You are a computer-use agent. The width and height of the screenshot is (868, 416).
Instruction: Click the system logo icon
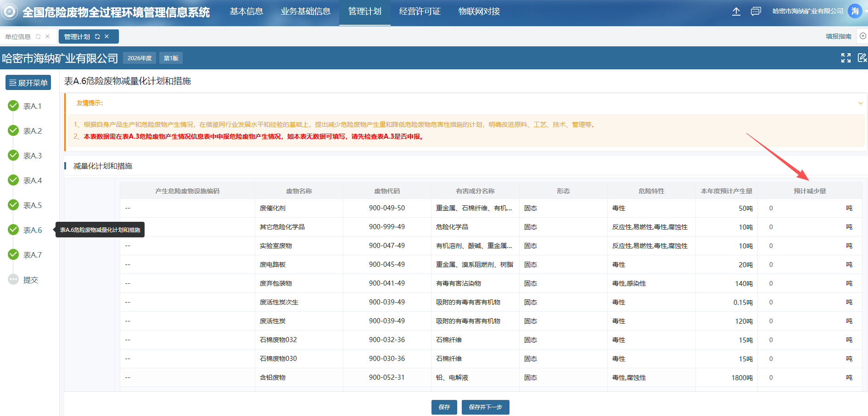pyautogui.click(x=10, y=12)
